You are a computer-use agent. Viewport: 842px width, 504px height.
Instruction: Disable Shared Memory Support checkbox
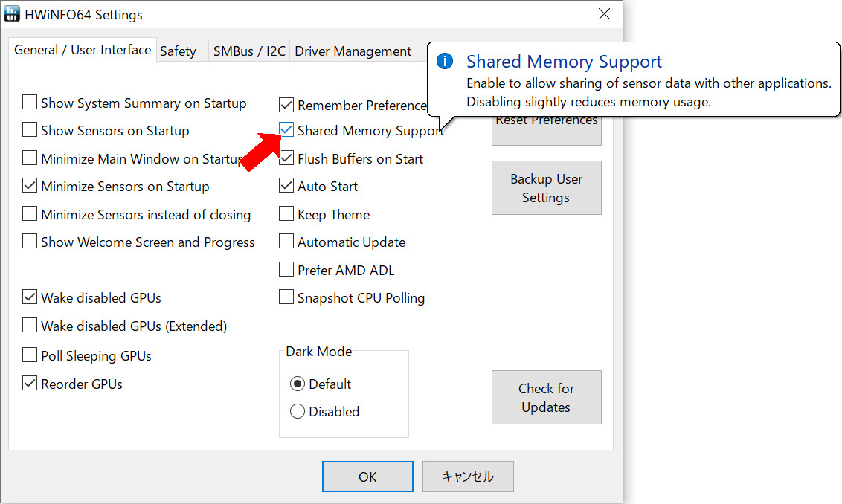pyautogui.click(x=286, y=130)
